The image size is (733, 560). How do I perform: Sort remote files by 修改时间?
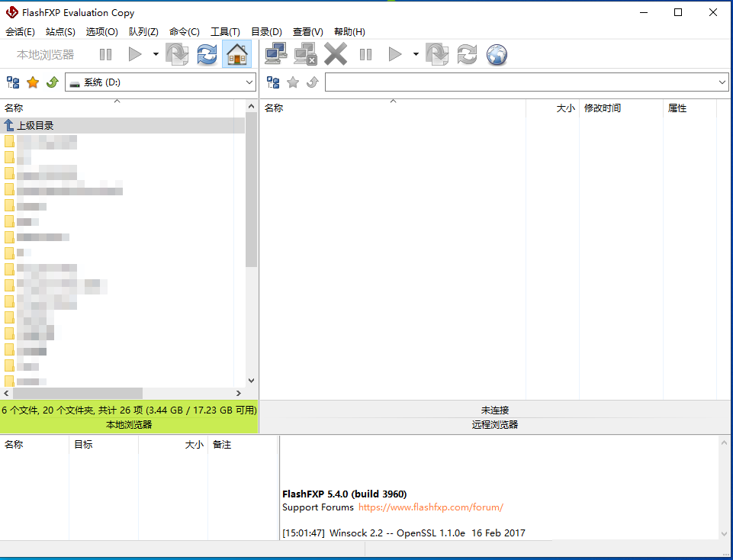click(621, 108)
